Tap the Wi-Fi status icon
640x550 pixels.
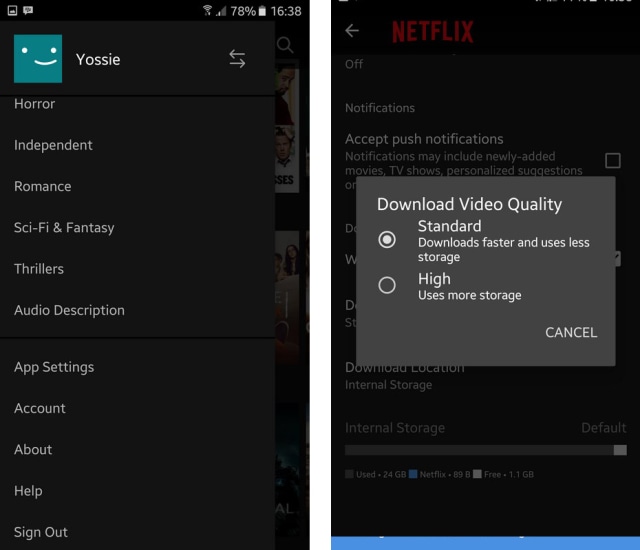[x=207, y=10]
